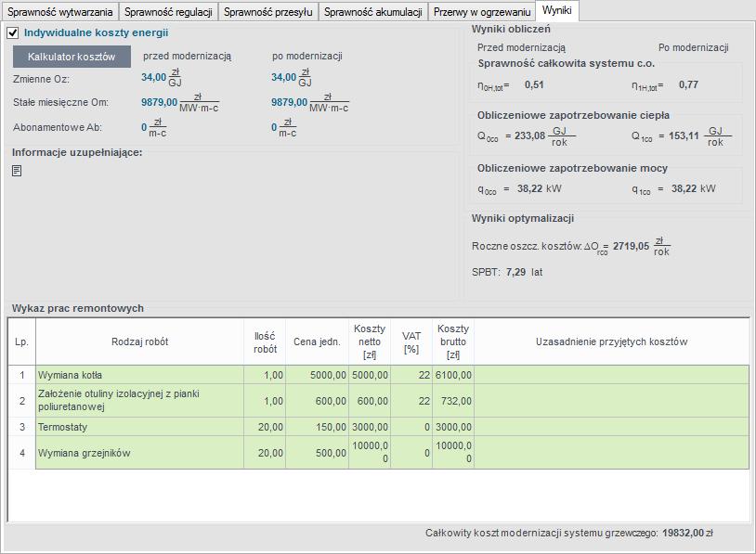This screenshot has height=554, width=756.
Task: Select the Wymiana kotła row
Action: click(x=379, y=375)
